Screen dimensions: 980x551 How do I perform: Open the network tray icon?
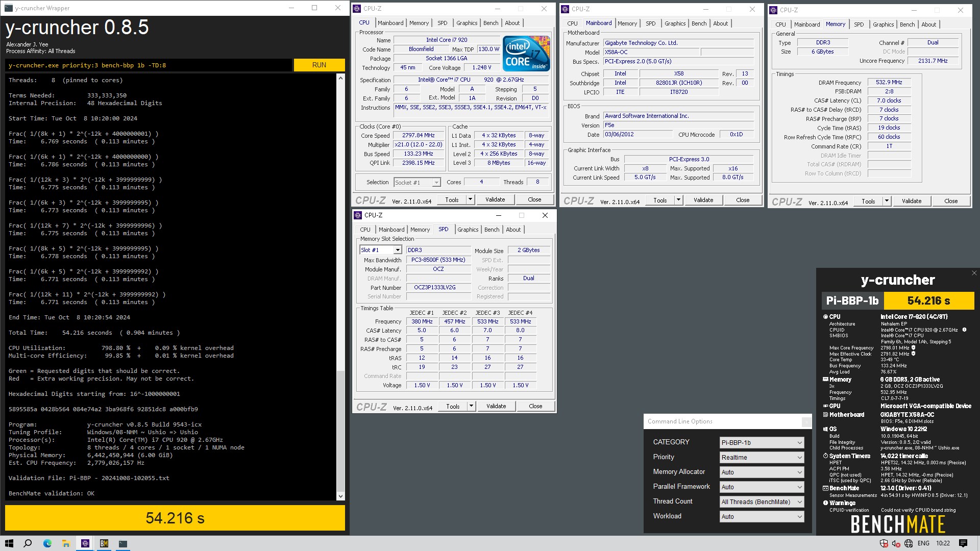click(x=909, y=543)
